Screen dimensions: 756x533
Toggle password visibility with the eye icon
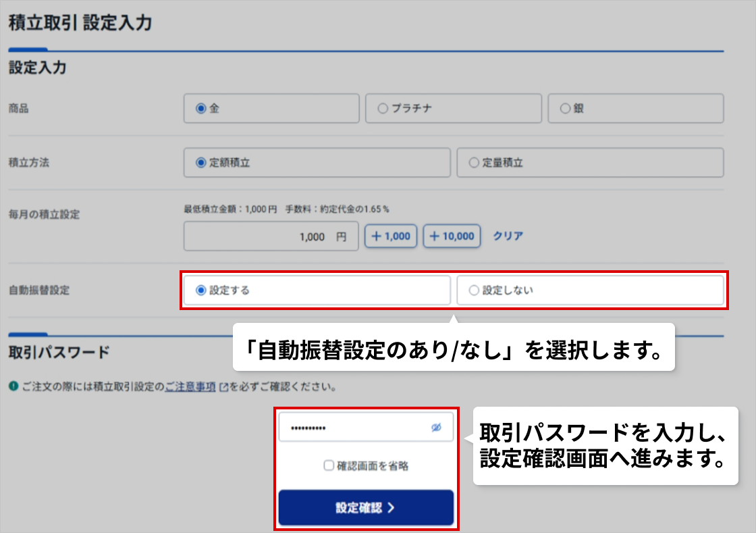point(436,428)
